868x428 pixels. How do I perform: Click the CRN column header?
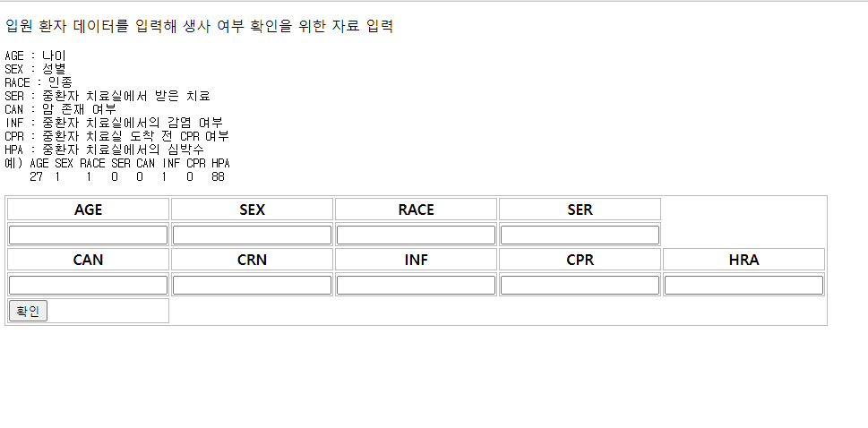pyautogui.click(x=252, y=260)
